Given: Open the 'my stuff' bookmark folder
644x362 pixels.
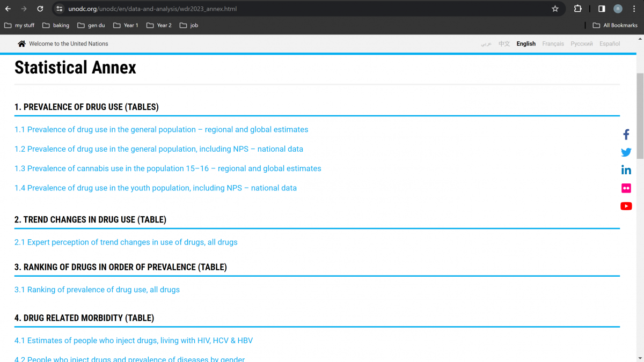Looking at the screenshot, I should click(19, 25).
